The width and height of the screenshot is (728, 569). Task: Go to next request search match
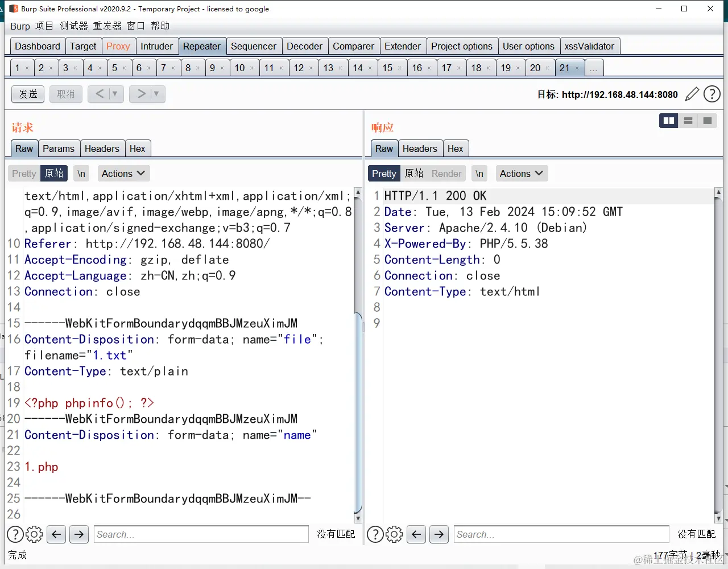tap(79, 534)
